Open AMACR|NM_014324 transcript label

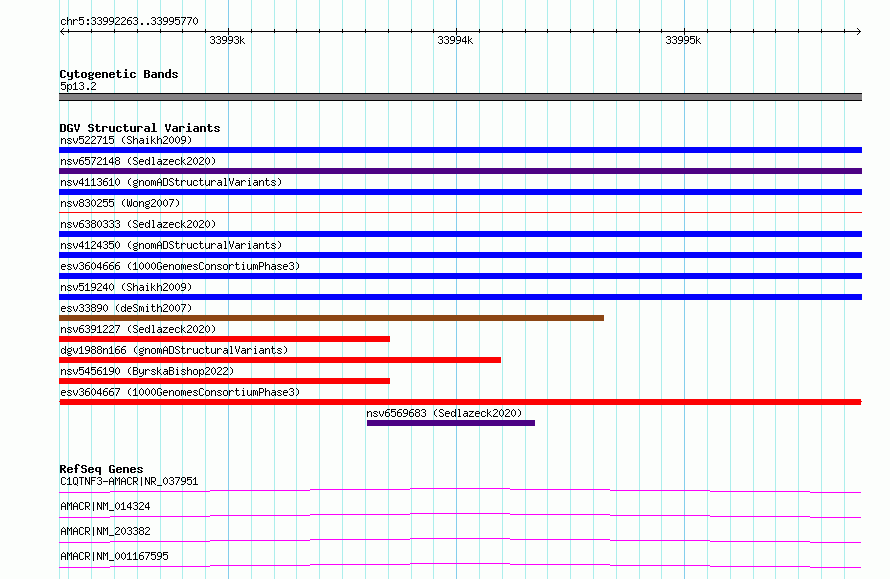(105, 506)
